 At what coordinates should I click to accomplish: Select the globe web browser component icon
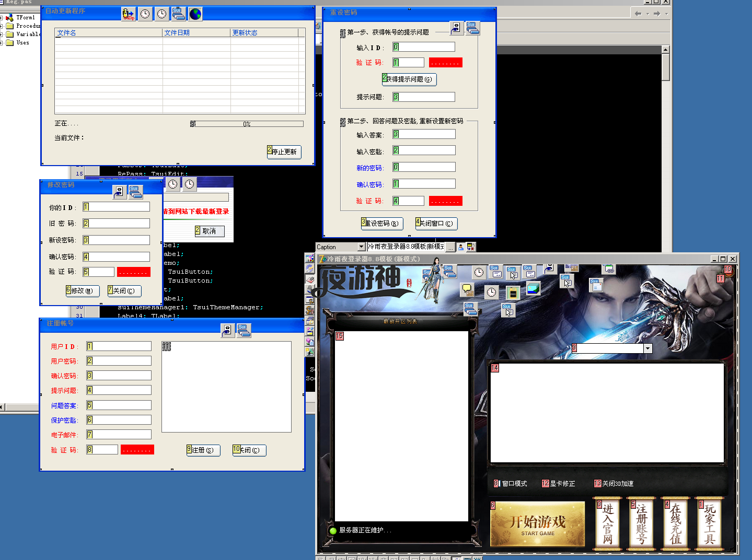pyautogui.click(x=195, y=14)
